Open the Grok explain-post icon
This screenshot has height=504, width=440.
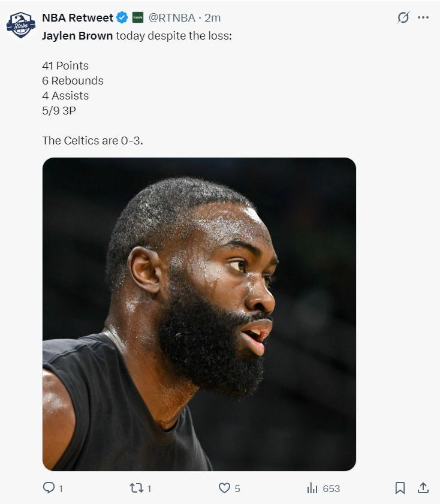(403, 17)
